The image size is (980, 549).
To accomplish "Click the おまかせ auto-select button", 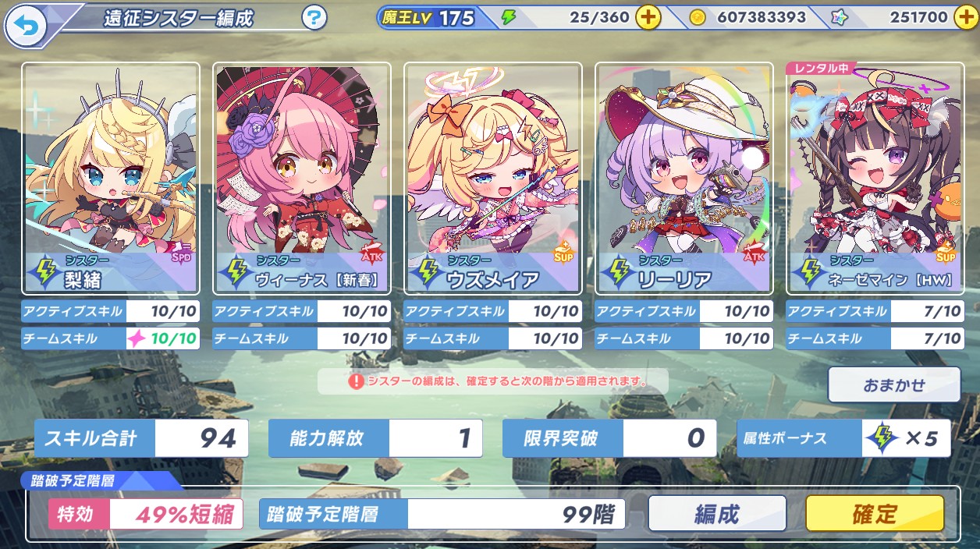I will point(894,384).
